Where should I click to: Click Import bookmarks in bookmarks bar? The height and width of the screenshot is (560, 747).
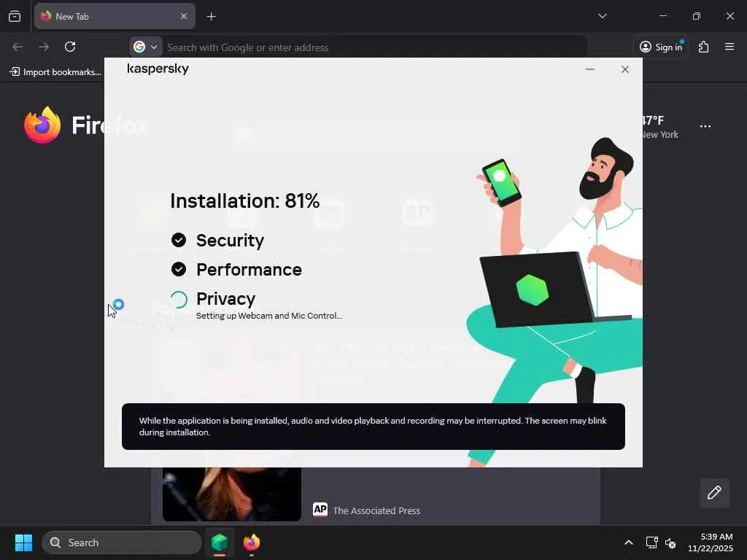(55, 72)
